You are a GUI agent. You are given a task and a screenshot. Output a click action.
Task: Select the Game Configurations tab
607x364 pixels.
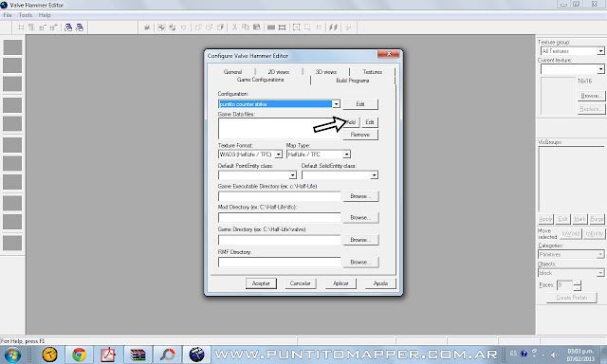[x=261, y=80]
